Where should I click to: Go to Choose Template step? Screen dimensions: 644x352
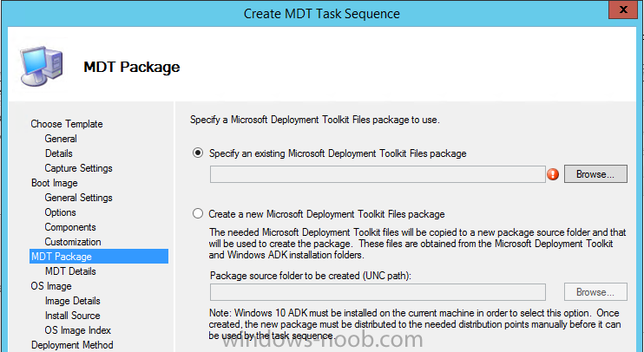coord(67,124)
